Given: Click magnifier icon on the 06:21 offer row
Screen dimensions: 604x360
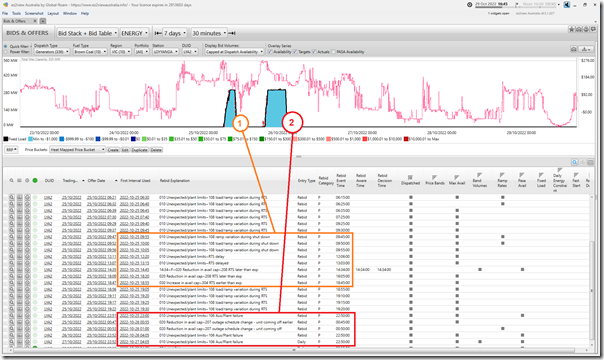Looking at the screenshot, I should [12, 197].
